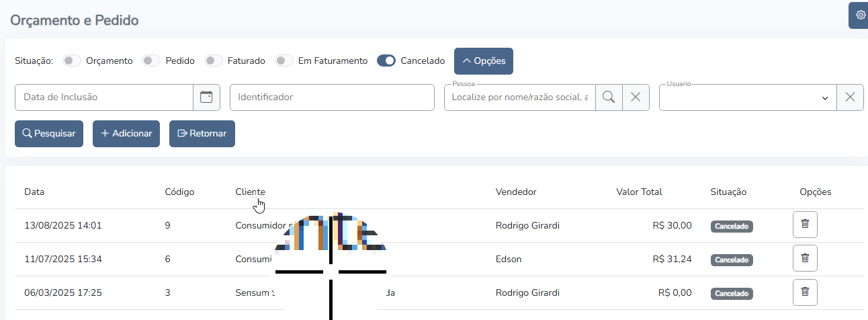Delete the order dated 13/08/2025
Image resolution: width=868 pixels, height=320 pixels.
(805, 225)
